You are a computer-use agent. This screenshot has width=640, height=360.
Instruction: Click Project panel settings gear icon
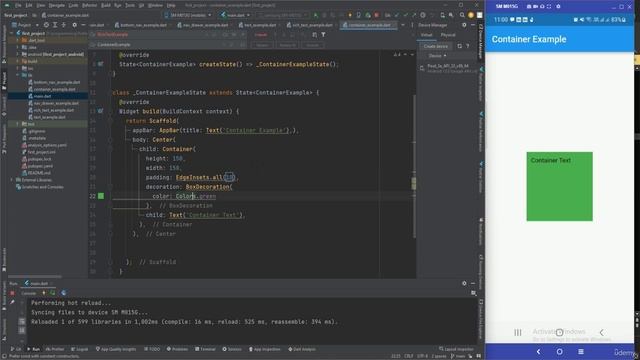[x=74, y=25]
